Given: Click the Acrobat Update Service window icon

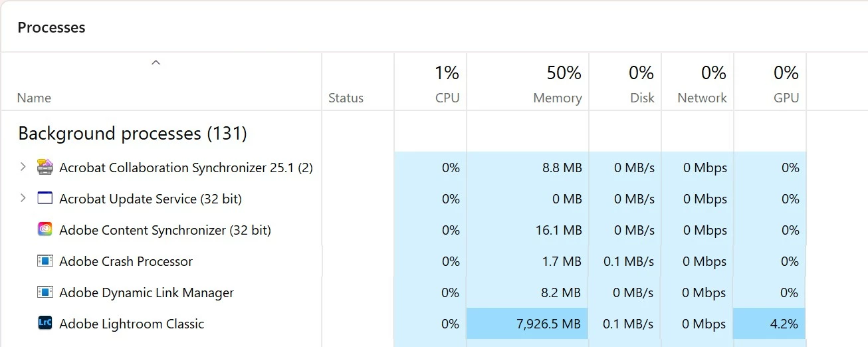Looking at the screenshot, I should (x=45, y=198).
